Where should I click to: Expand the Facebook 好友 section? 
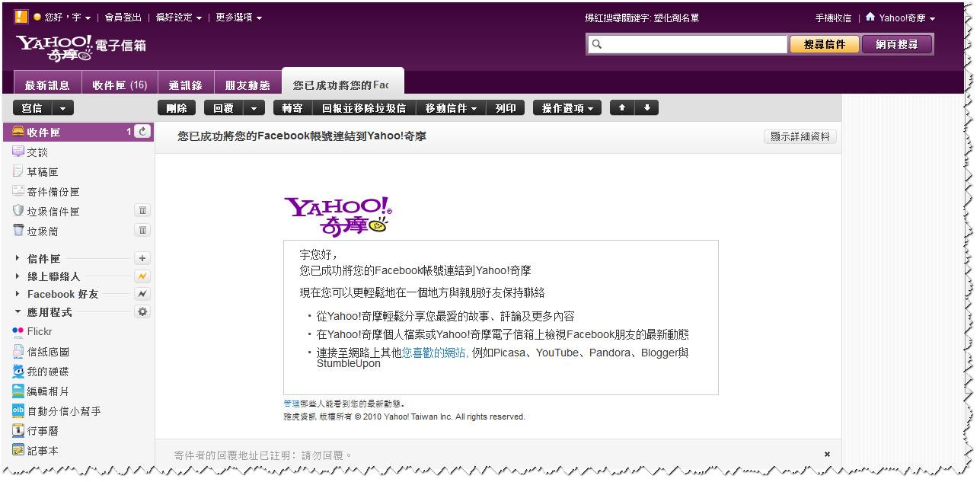[18, 294]
